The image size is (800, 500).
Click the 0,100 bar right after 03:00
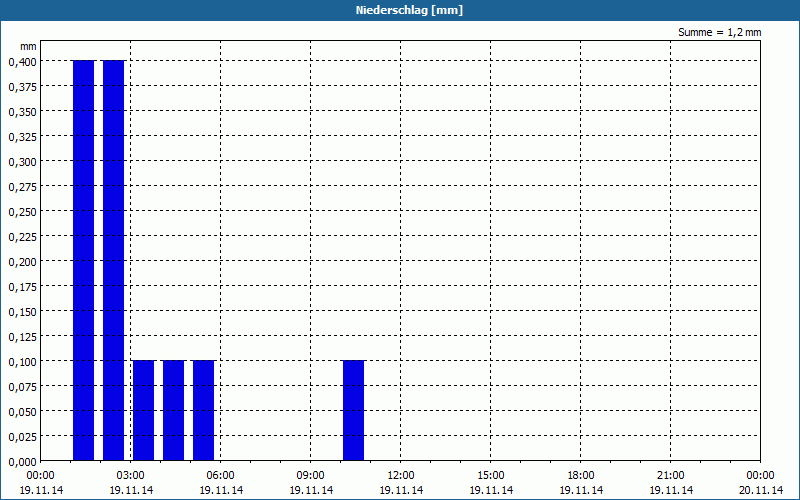click(x=143, y=410)
